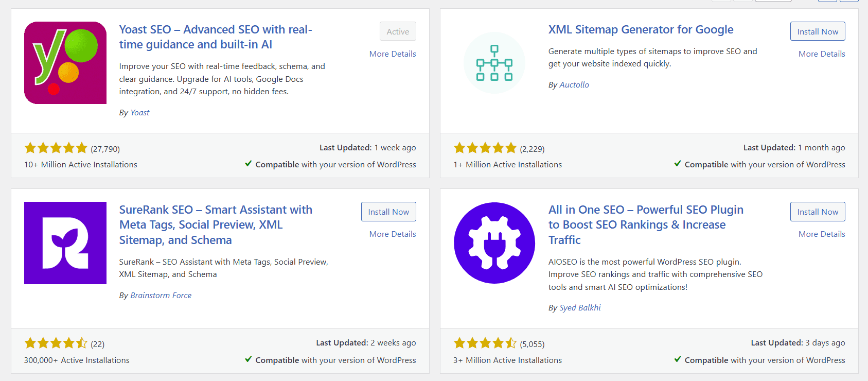Click the star rating for All in One SEO
868x381 pixels.
coord(485,343)
